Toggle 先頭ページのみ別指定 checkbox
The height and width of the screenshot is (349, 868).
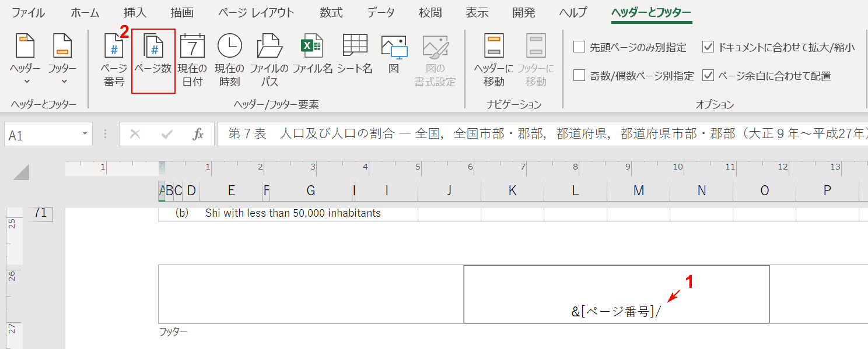tap(579, 47)
